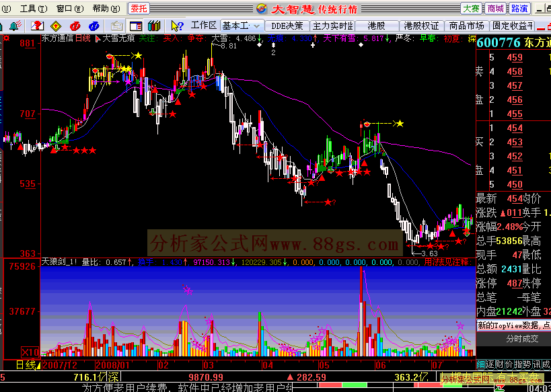Click the 涨幅 2.48% value
This screenshot has width=551, height=392.
coord(509,227)
